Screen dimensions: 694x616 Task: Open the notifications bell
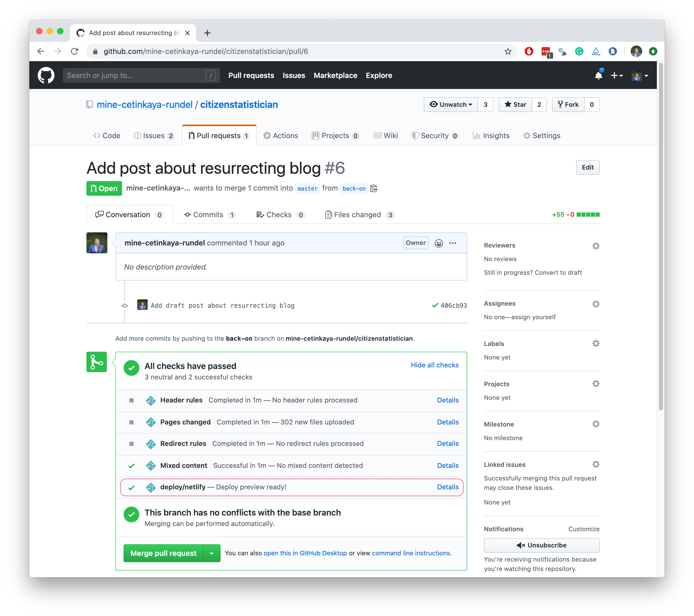pos(599,75)
